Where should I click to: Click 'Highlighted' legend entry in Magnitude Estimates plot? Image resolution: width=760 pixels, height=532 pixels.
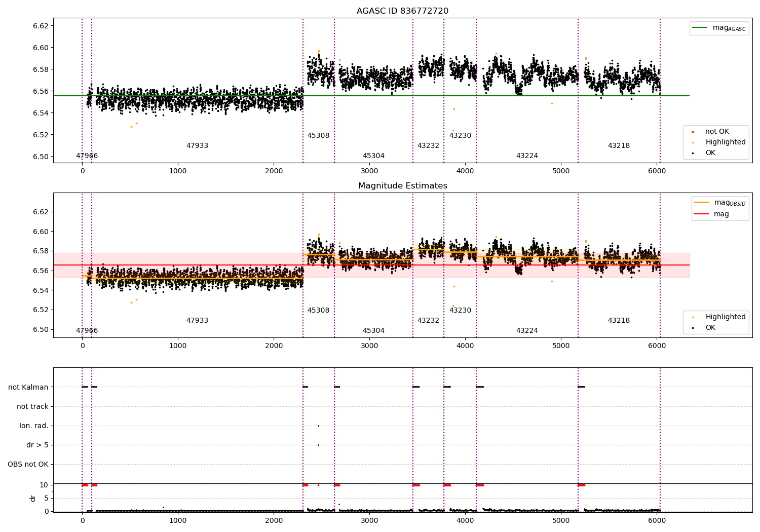[x=725, y=317]
